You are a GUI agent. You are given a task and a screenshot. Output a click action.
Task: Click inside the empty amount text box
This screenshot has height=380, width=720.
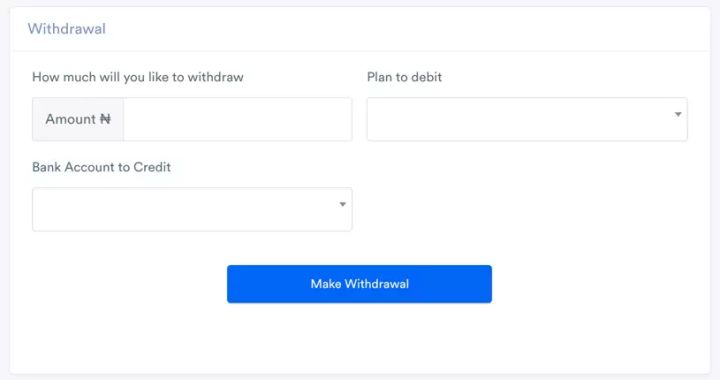pyautogui.click(x=237, y=119)
